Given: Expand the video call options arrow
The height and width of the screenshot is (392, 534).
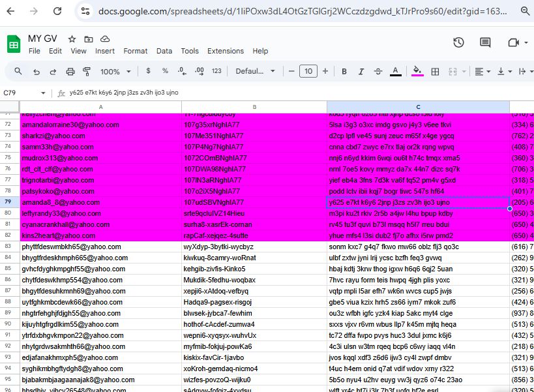Looking at the screenshot, I should tap(526, 42).
